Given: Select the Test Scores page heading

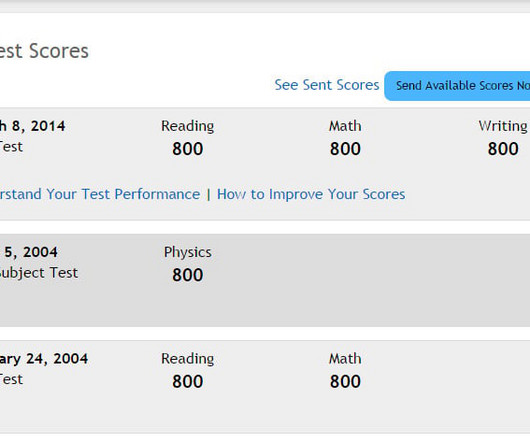Looking at the screenshot, I should (44, 51).
